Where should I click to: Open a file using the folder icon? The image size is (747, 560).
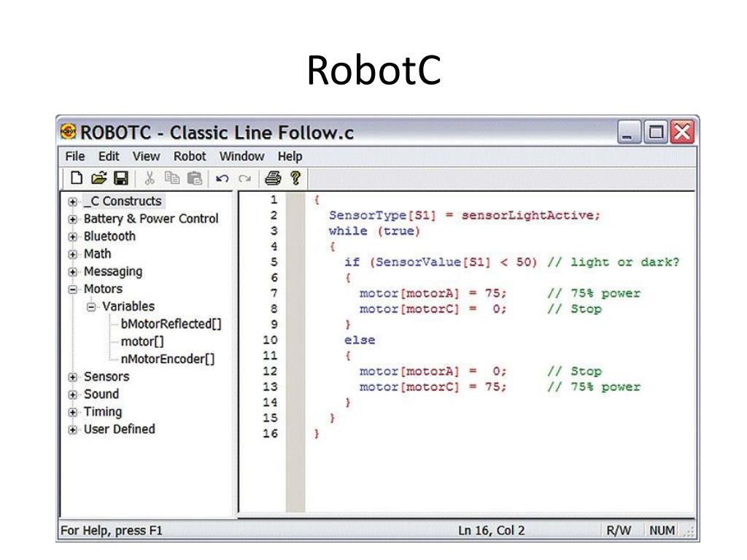(98, 178)
